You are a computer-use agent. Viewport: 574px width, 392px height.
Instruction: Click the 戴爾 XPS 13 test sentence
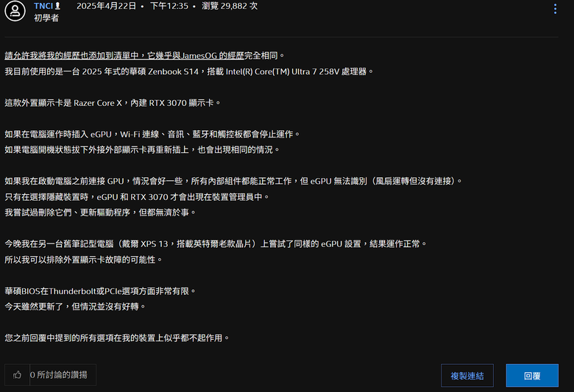coord(216,243)
